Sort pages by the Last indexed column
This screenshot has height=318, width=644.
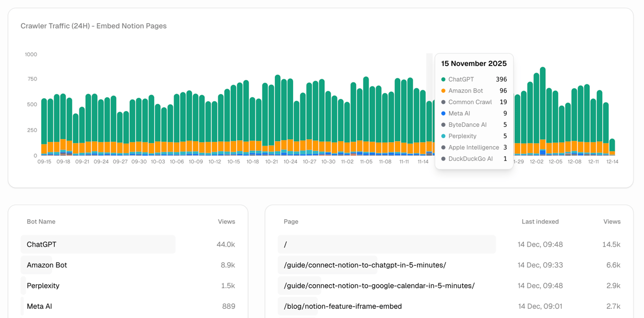(540, 221)
